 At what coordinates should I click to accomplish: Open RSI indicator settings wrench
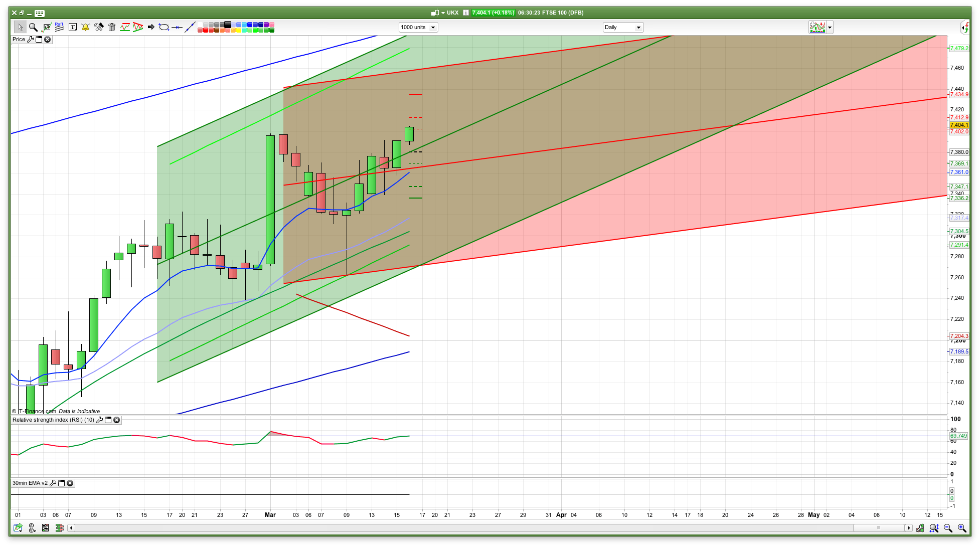[x=99, y=420]
